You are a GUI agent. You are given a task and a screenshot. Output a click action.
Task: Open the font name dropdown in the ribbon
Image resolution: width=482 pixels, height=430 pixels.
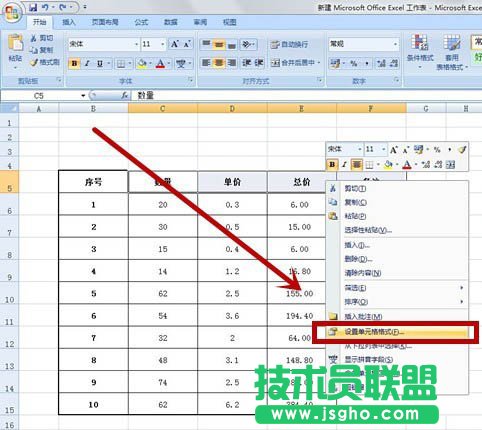tap(136, 44)
